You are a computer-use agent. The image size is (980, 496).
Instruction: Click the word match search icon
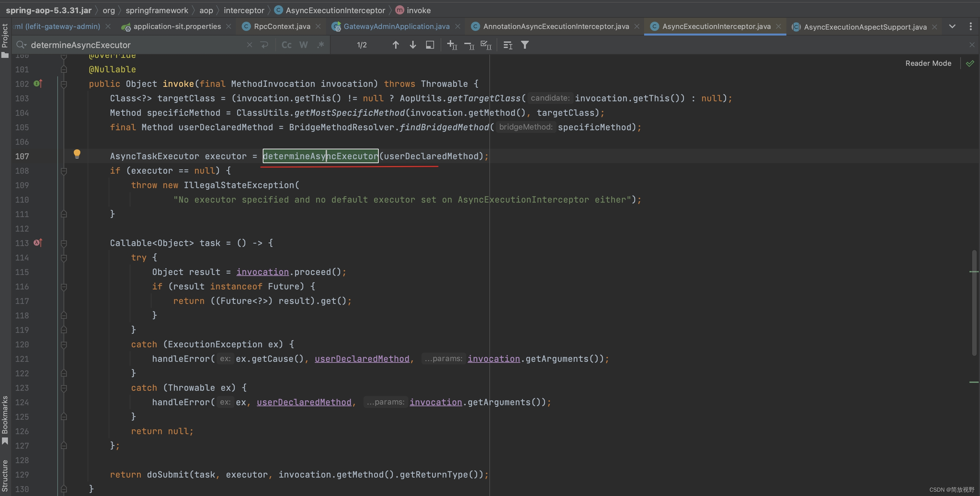coord(303,45)
